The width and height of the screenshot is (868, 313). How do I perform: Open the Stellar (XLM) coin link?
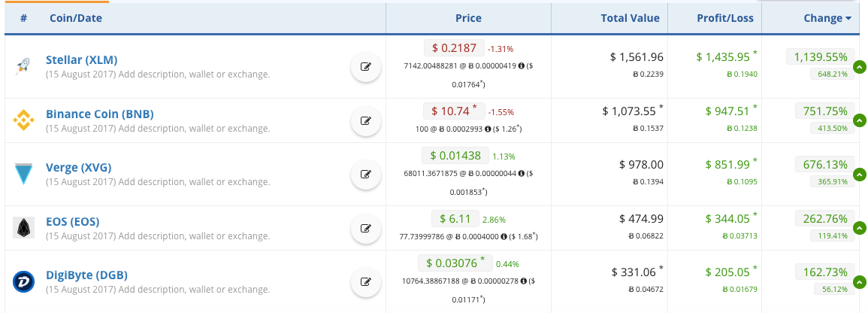[x=82, y=60]
